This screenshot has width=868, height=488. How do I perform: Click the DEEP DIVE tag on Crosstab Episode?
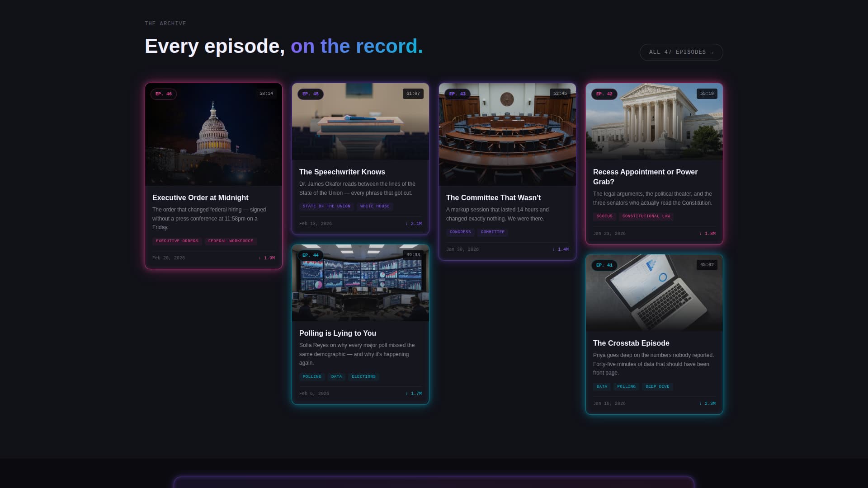657,386
